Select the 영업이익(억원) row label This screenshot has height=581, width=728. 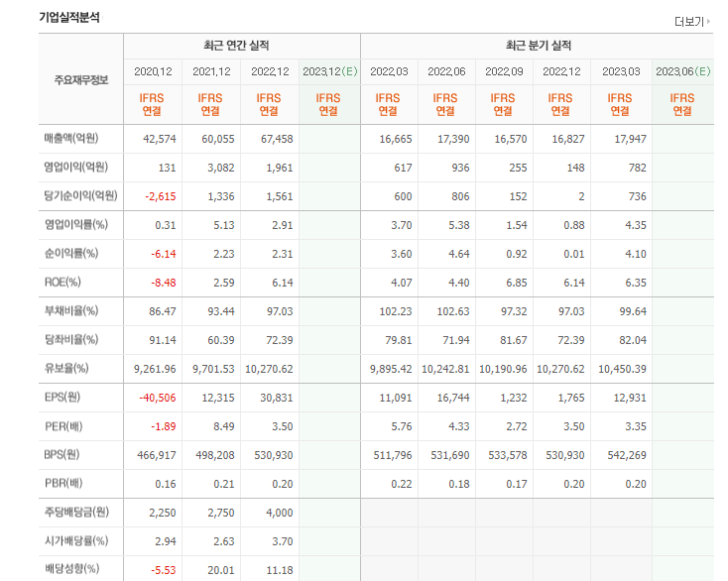pyautogui.click(x=76, y=167)
